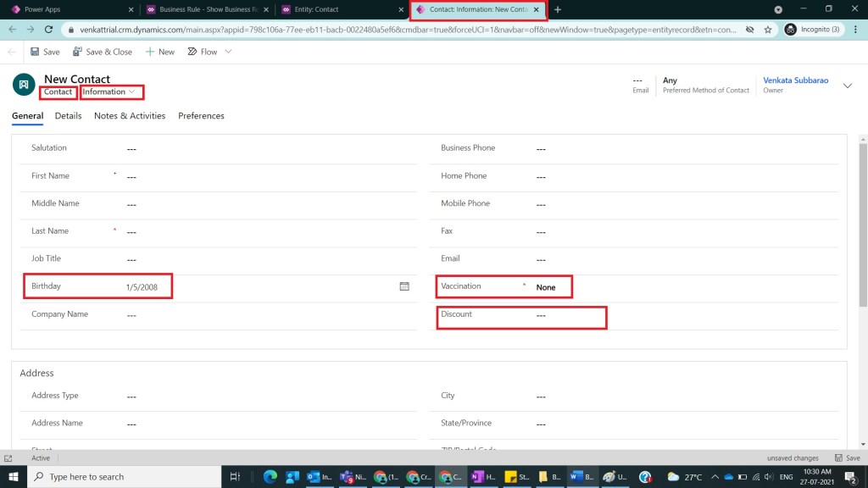
Task: Open the Notes & Activities tab
Action: (x=130, y=116)
